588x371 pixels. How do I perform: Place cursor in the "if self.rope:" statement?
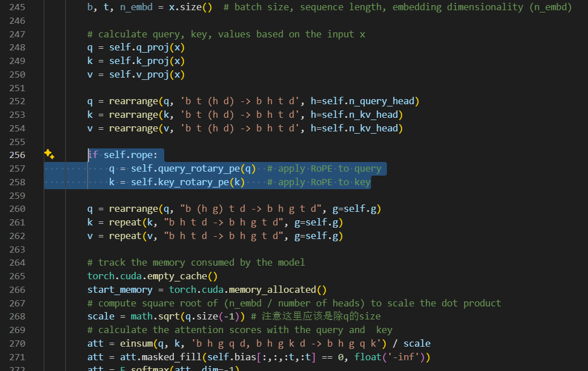point(122,155)
